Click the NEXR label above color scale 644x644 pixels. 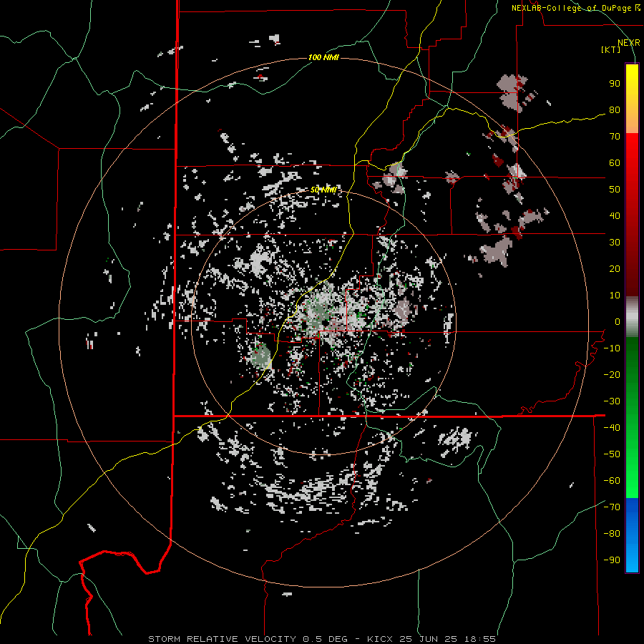[629, 43]
